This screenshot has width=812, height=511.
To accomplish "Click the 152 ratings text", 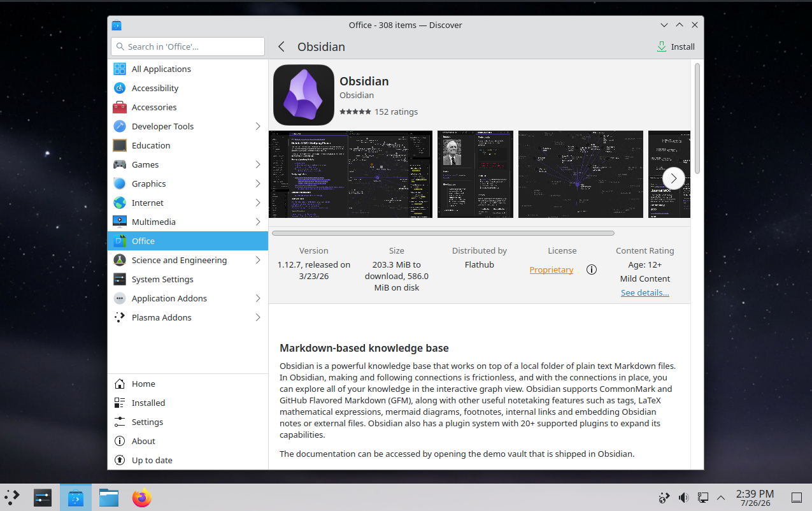I will click(x=396, y=112).
